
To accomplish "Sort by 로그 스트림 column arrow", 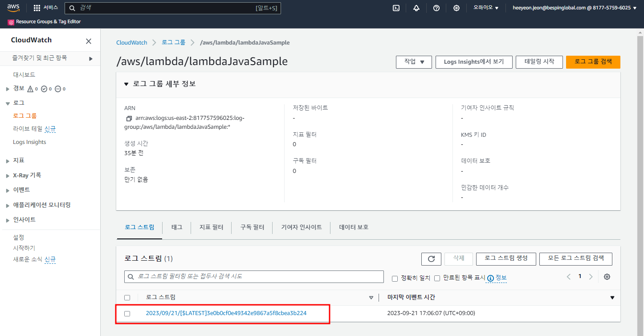I will (371, 298).
